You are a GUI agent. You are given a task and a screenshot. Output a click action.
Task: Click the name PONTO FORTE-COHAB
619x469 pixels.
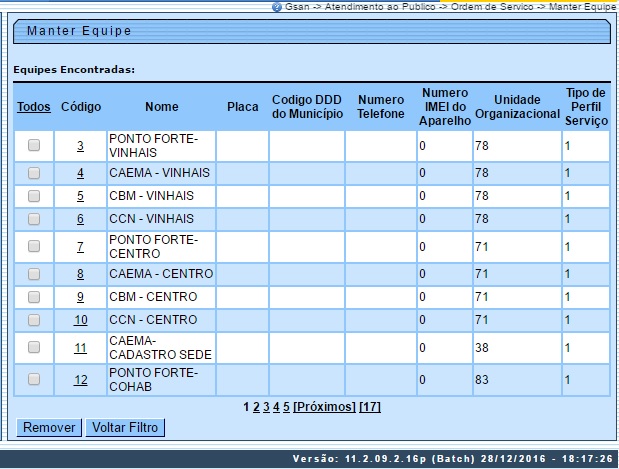coord(153,380)
